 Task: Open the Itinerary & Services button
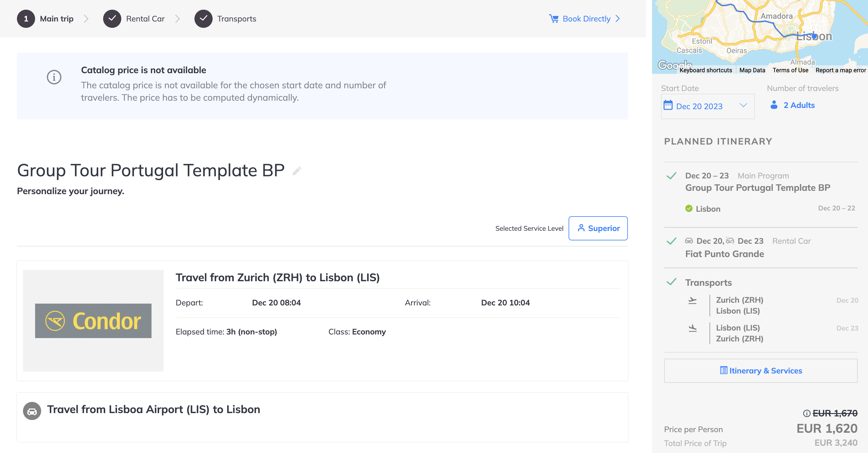(x=761, y=370)
